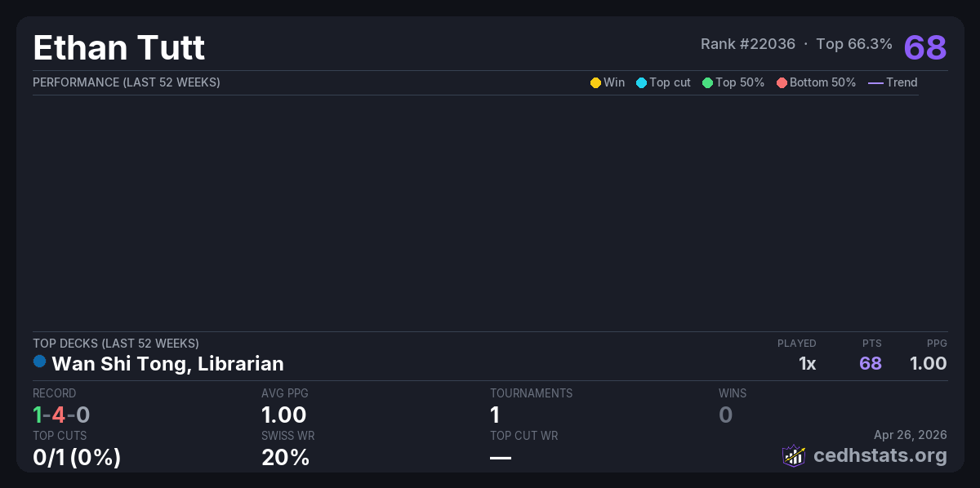Toggle the purple Trend line legend

click(x=875, y=82)
